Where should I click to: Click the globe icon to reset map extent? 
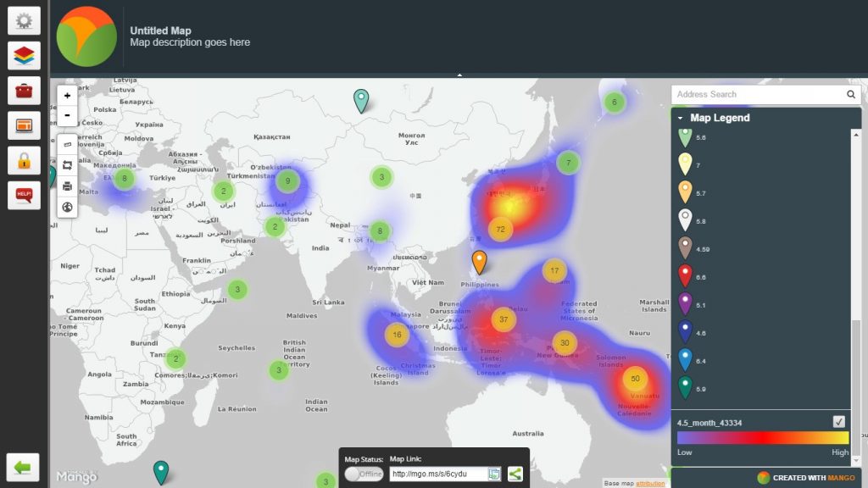68,206
